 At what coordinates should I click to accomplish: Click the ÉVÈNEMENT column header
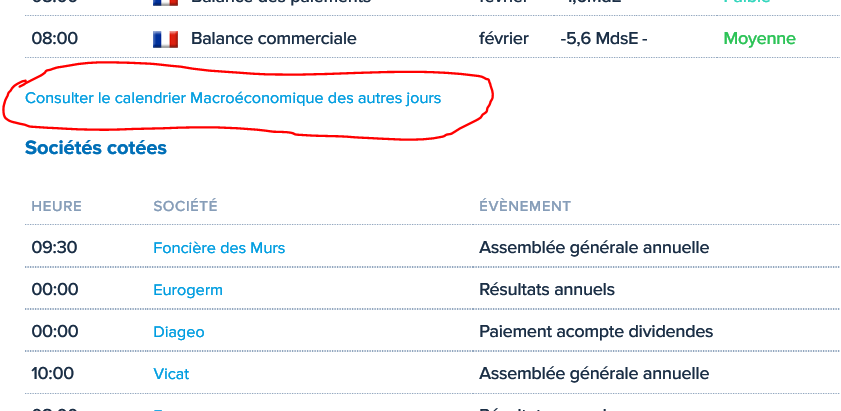(525, 206)
